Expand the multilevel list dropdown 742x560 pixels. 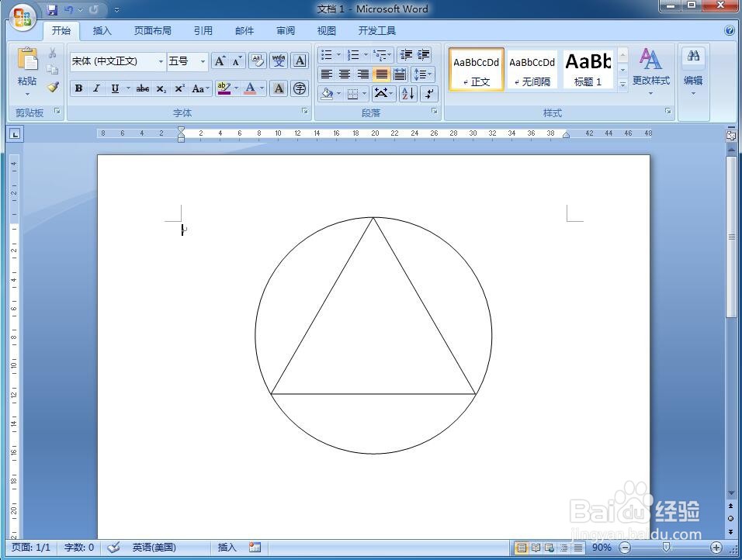pos(390,55)
